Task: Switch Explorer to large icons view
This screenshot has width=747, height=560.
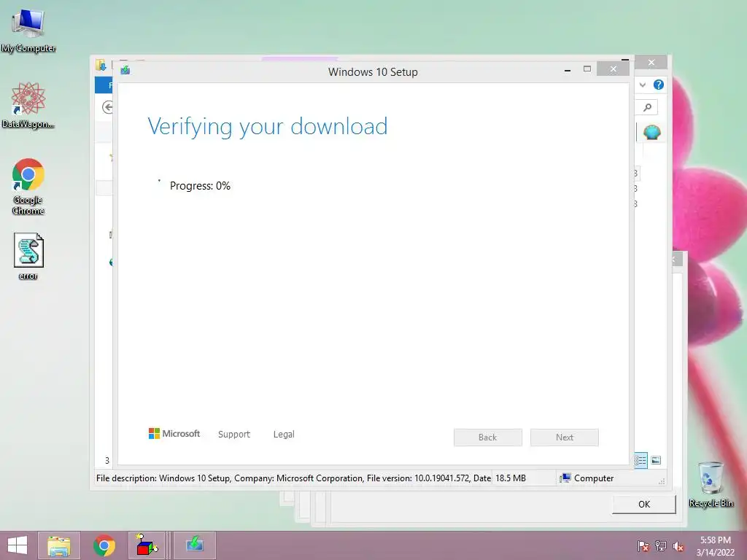Action: click(656, 460)
